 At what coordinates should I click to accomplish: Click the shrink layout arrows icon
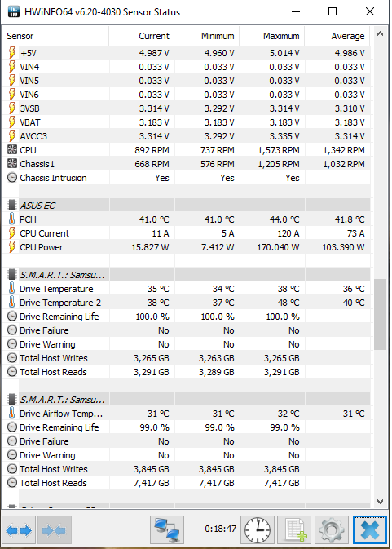coord(55,530)
